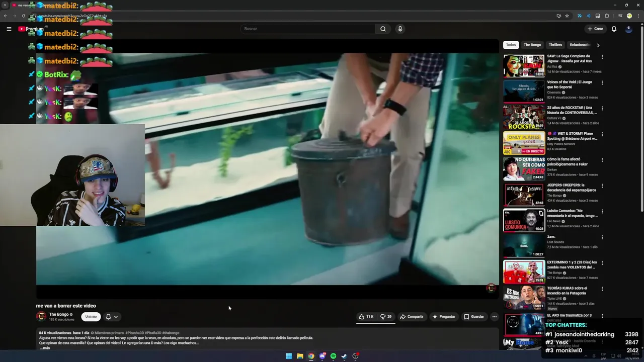
Task: Open YouTube notifications bell in header
Action: tap(614, 29)
